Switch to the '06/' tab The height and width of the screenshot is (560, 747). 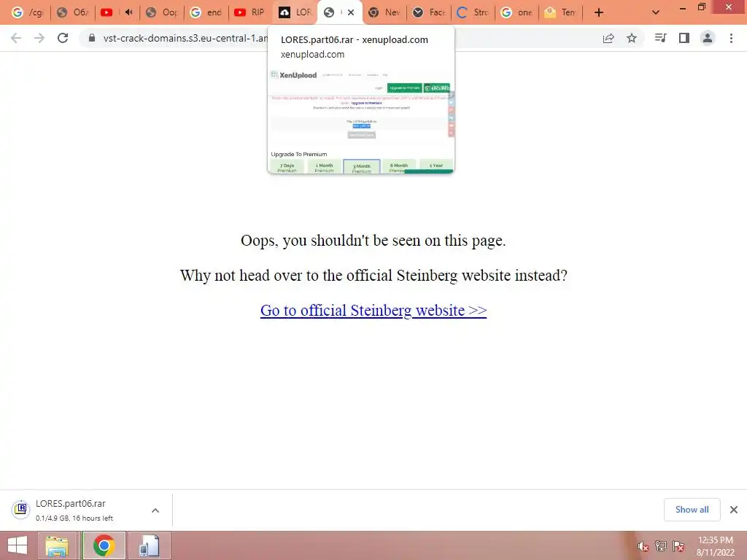pos(72,12)
